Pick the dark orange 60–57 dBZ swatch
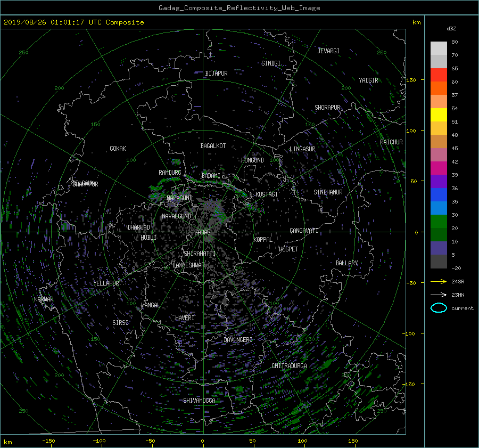The height and width of the screenshot is (448, 479). point(439,88)
